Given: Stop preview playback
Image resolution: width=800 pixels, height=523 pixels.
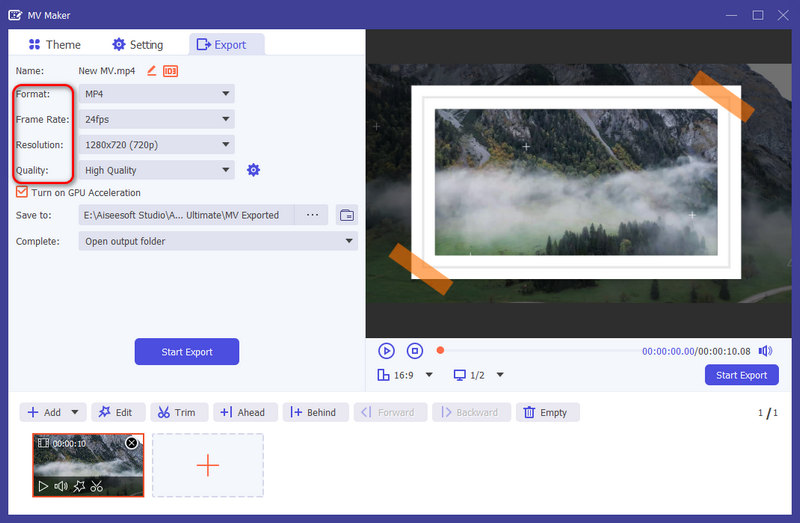Looking at the screenshot, I should point(415,350).
